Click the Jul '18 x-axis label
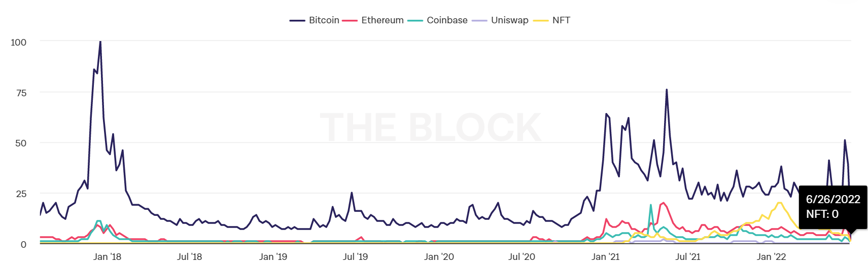Image resolution: width=868 pixels, height=265 pixels. click(x=189, y=257)
